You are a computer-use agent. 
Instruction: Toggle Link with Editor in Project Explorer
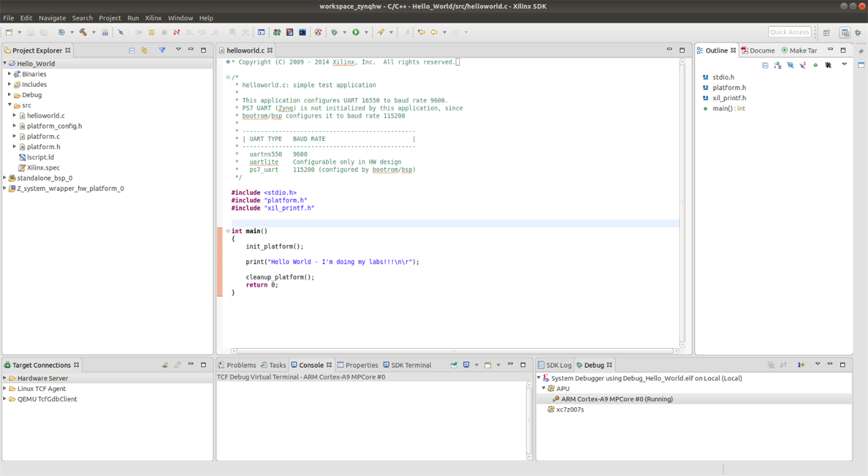click(144, 50)
